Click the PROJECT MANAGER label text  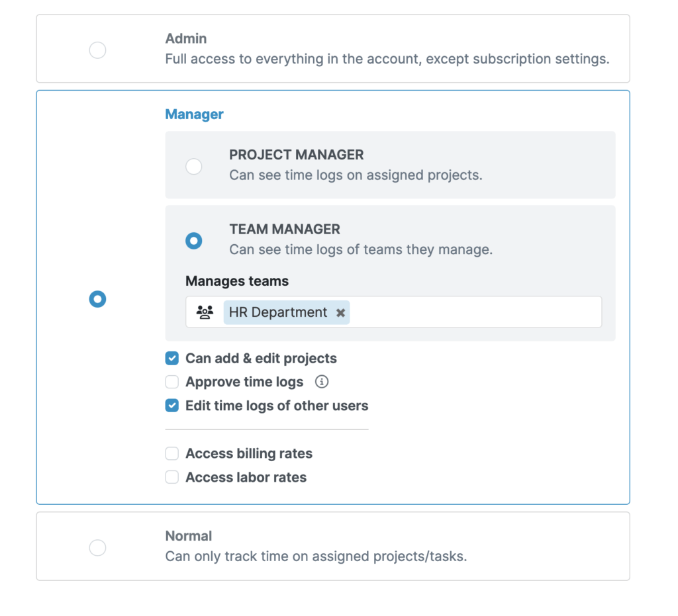click(x=296, y=155)
